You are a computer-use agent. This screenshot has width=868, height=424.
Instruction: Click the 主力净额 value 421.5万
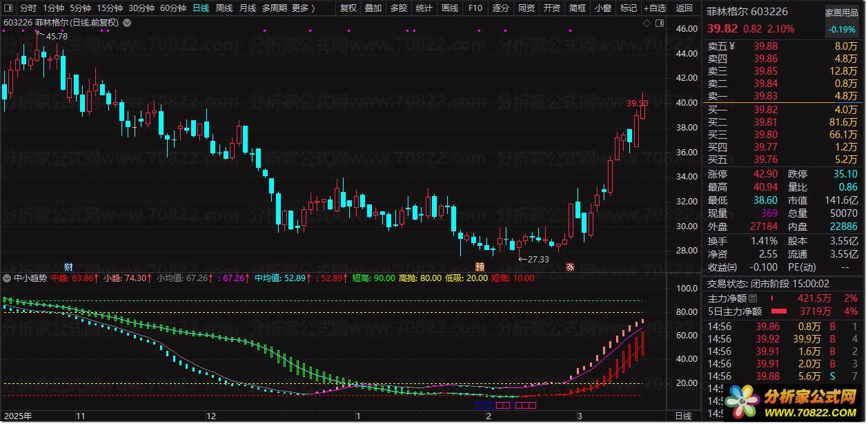pos(816,298)
